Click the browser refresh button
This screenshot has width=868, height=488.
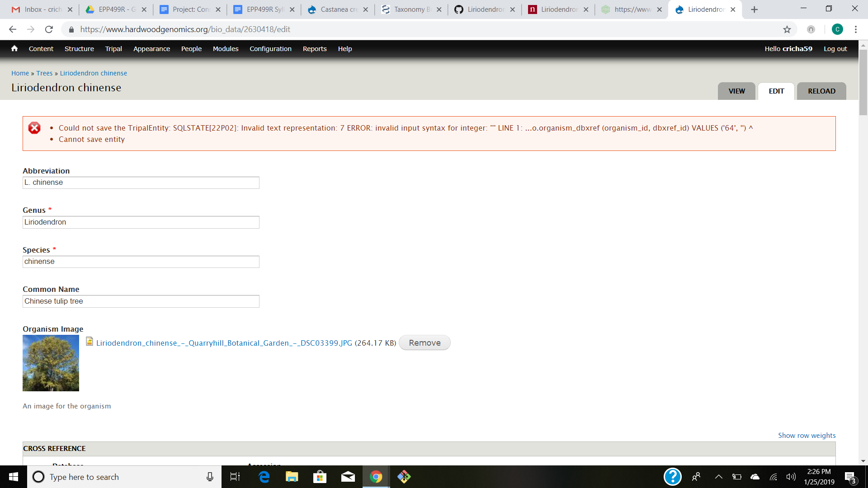pos(49,29)
